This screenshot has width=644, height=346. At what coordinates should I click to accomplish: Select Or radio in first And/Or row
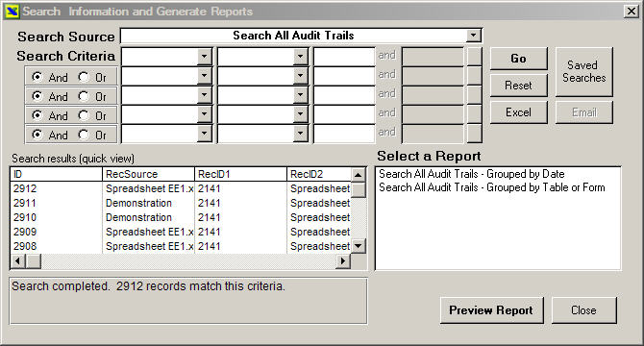click(x=84, y=77)
